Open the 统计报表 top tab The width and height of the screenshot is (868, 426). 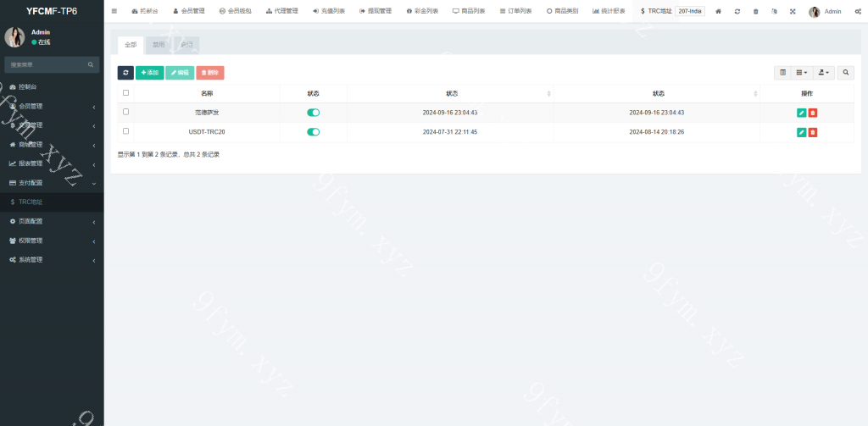click(x=609, y=11)
